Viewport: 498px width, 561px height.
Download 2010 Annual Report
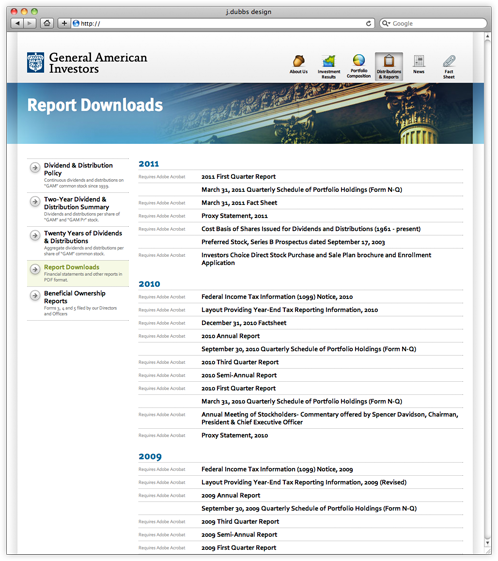click(230, 336)
